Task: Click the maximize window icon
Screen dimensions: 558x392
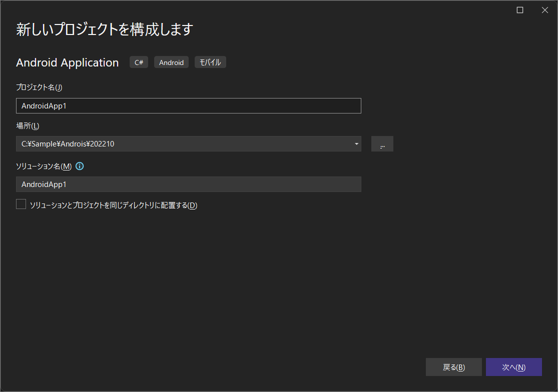Action: (519, 9)
